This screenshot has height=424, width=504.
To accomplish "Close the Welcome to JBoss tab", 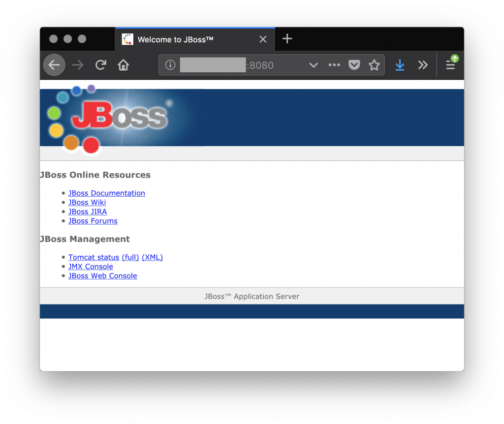I will [263, 39].
